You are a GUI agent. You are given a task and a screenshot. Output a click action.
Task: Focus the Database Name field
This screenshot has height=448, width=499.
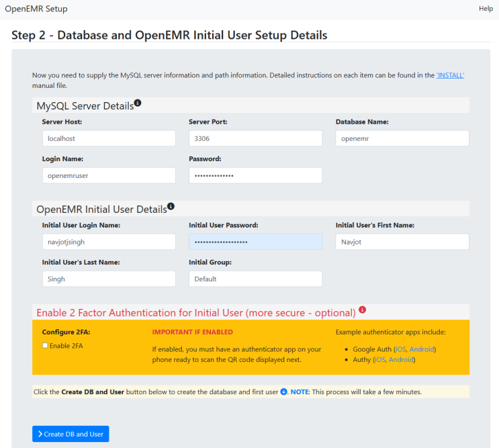tap(402, 138)
